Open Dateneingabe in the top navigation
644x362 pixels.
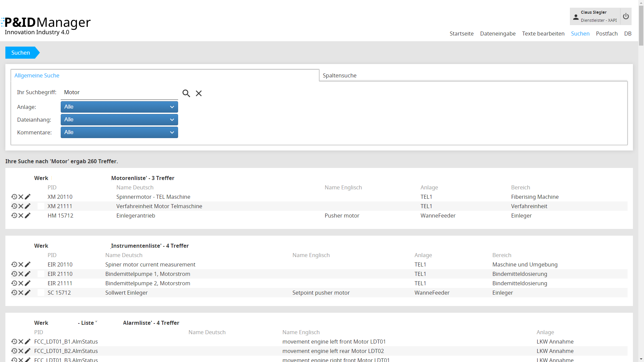498,34
